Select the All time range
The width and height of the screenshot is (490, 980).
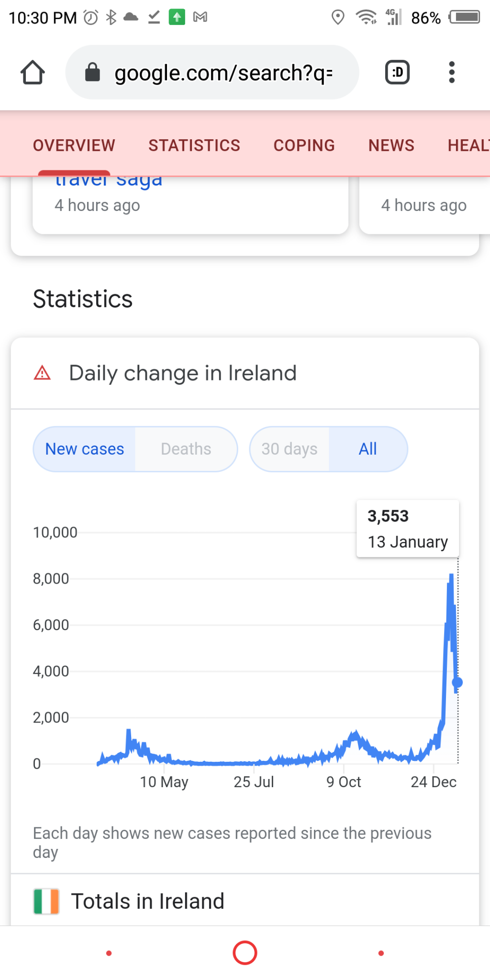(x=367, y=449)
